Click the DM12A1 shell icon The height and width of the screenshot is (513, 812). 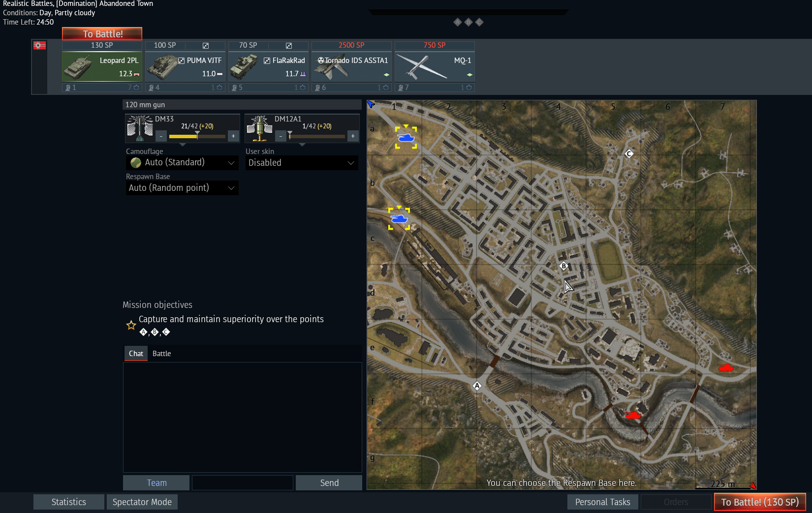point(259,128)
